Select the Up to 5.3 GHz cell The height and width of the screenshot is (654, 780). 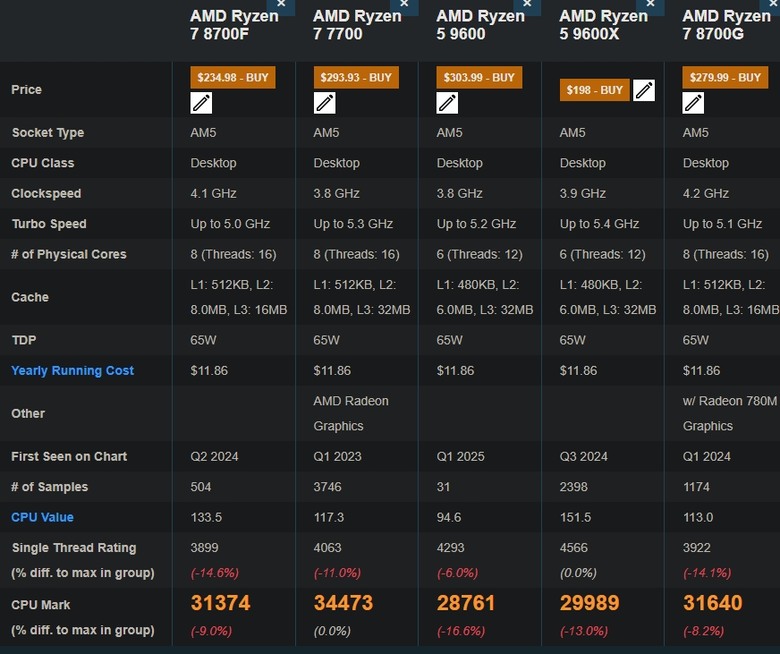[353, 224]
